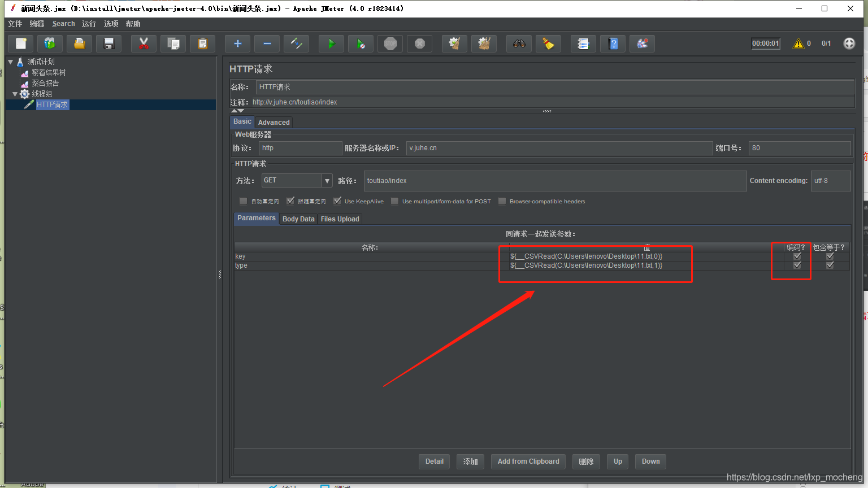Screen dimensions: 868x488
Task: Toggle the 跟随重定向 checkbox
Action: (290, 201)
